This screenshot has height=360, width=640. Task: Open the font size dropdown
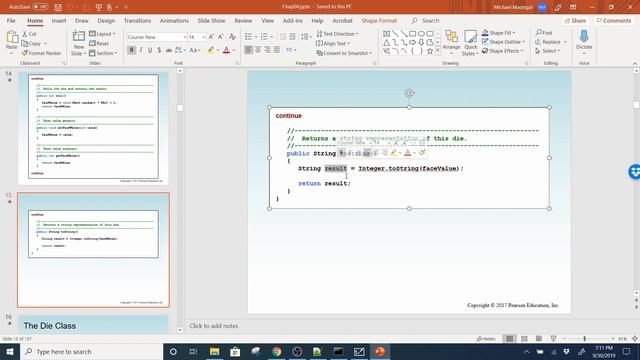click(x=203, y=37)
